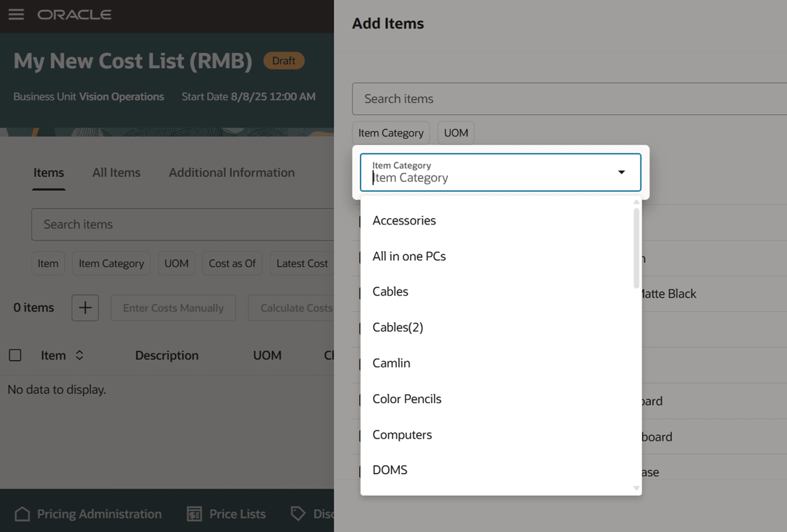Viewport: 787px width, 532px height.
Task: Open the Cost as Of filter chip
Action: 232,263
